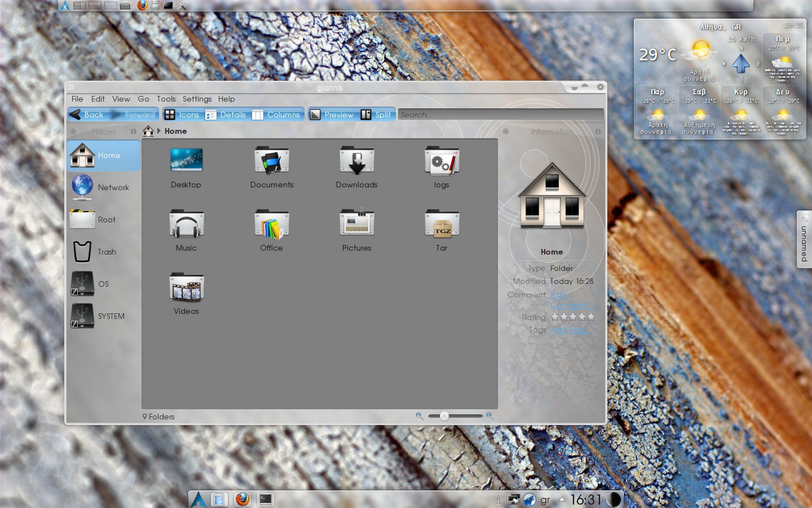This screenshot has width=812, height=508.
Task: Select the Σαβ forecast day
Action: (699, 111)
